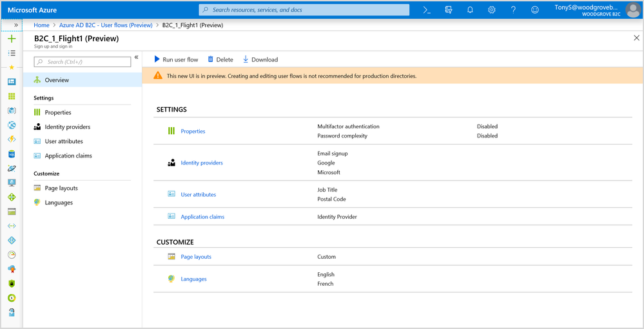Click the resource menu Search (Ctrl+/) box

pyautogui.click(x=82, y=62)
